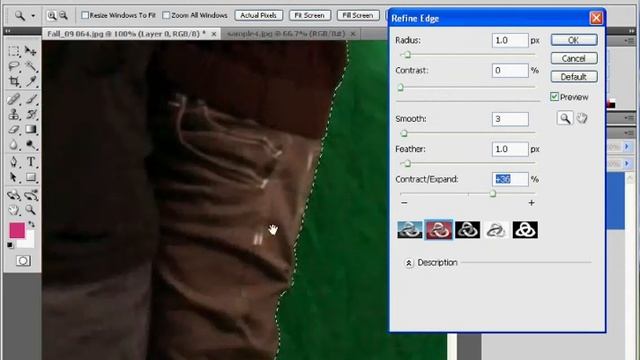The height and width of the screenshot is (360, 640).
Task: Click the Contrast value field
Action: [x=510, y=70]
